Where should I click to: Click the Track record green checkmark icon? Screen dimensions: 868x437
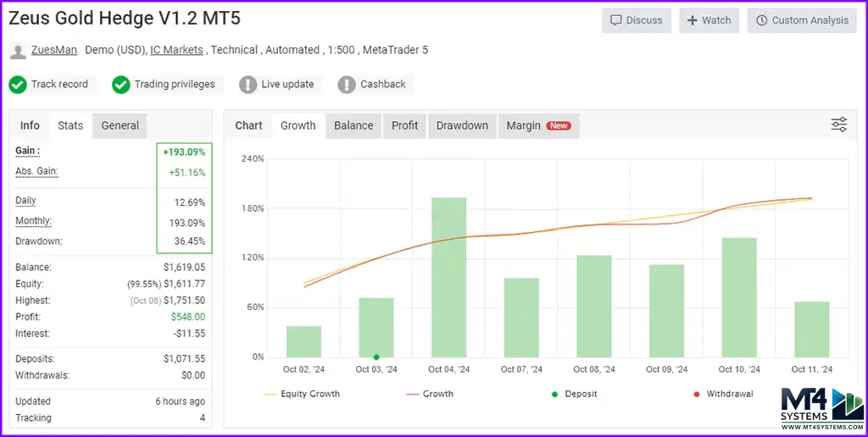[18, 85]
